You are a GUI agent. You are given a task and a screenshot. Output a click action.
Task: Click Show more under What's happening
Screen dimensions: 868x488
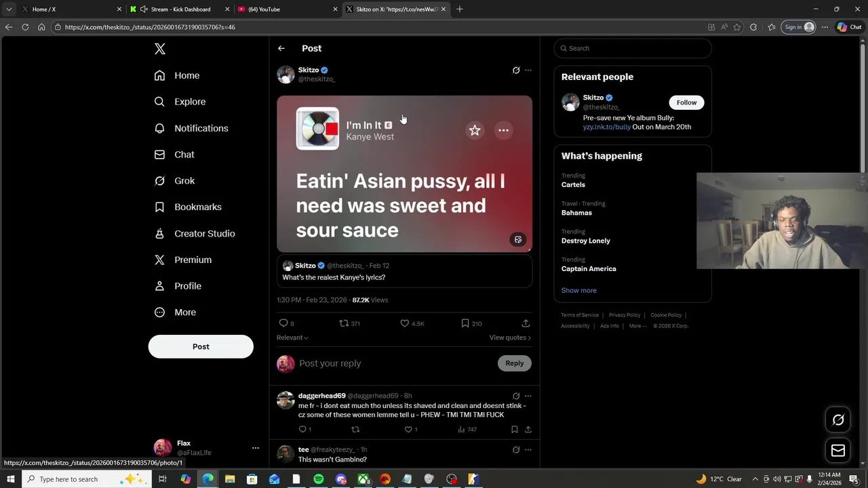pos(579,290)
